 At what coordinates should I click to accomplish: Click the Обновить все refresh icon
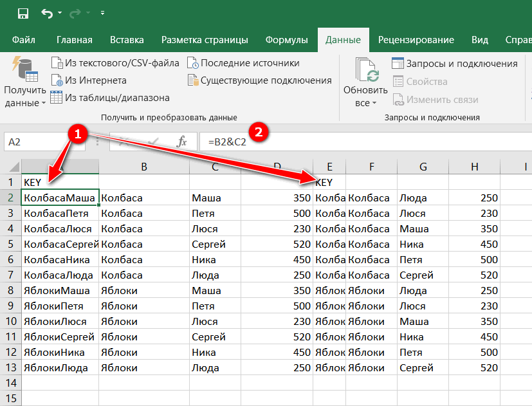pos(367,70)
